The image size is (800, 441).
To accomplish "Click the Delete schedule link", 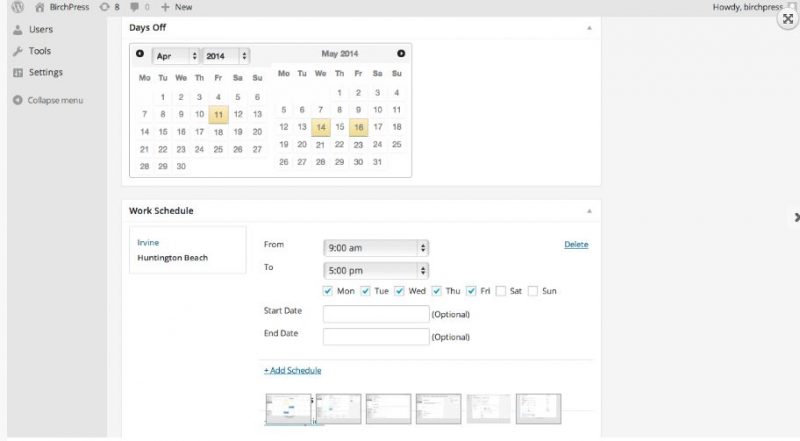I will pyautogui.click(x=576, y=244).
